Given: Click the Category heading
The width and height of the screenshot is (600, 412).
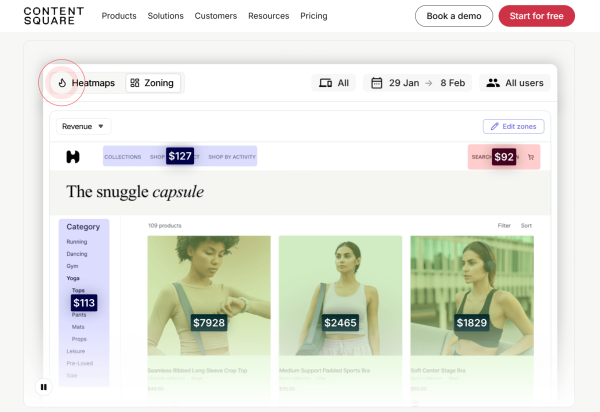Looking at the screenshot, I should [x=83, y=227].
